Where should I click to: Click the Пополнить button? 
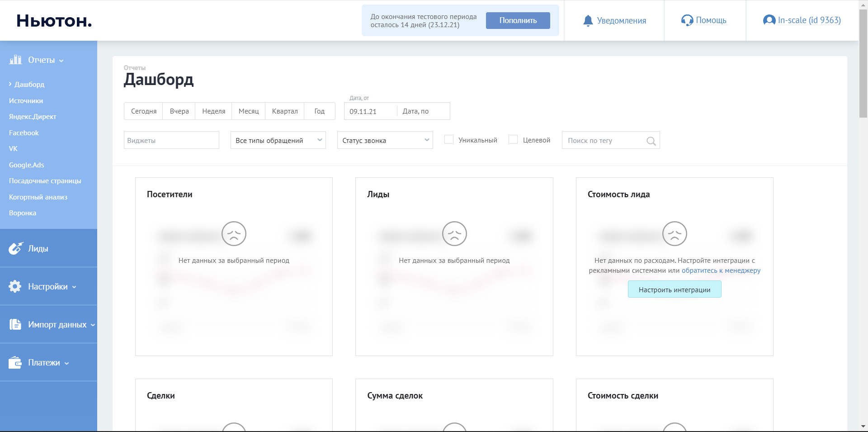coord(518,20)
